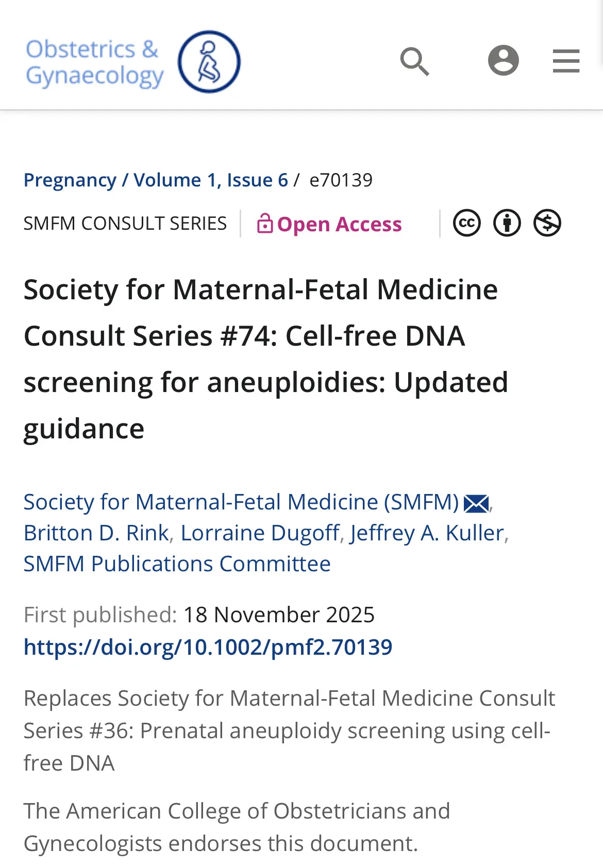Select author Jeffrey A. Kuller

point(427,533)
